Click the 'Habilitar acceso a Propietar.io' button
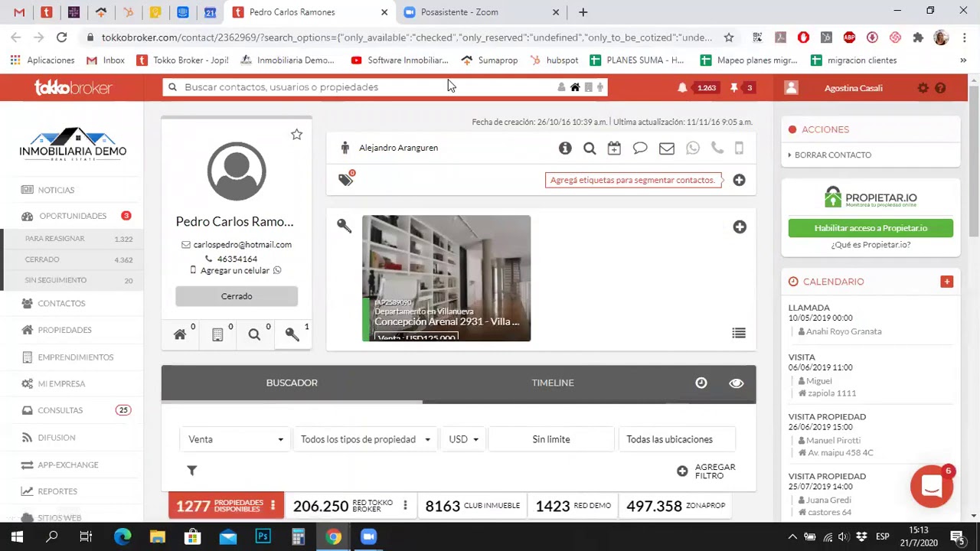 coord(871,228)
